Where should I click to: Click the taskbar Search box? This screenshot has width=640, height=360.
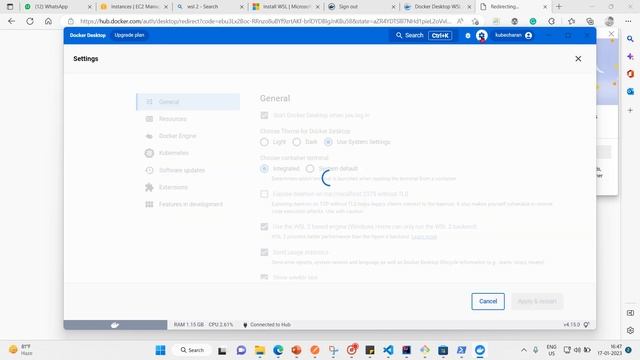tap(192, 350)
